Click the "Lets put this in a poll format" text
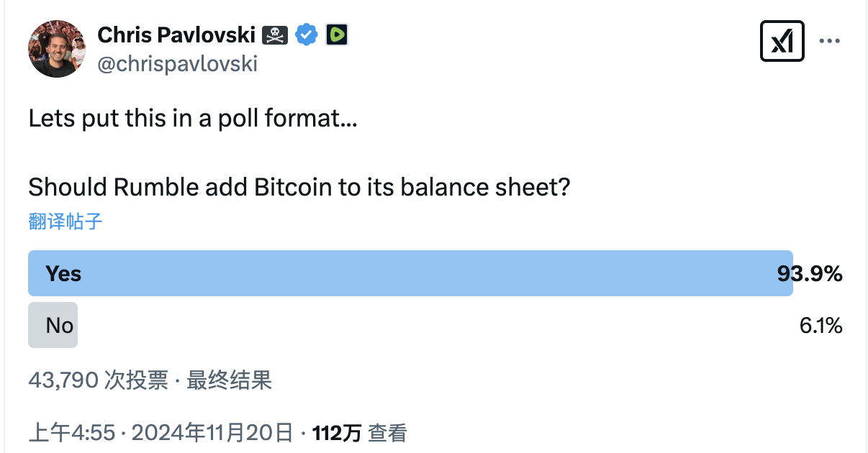This screenshot has width=868, height=453. pos(193,119)
